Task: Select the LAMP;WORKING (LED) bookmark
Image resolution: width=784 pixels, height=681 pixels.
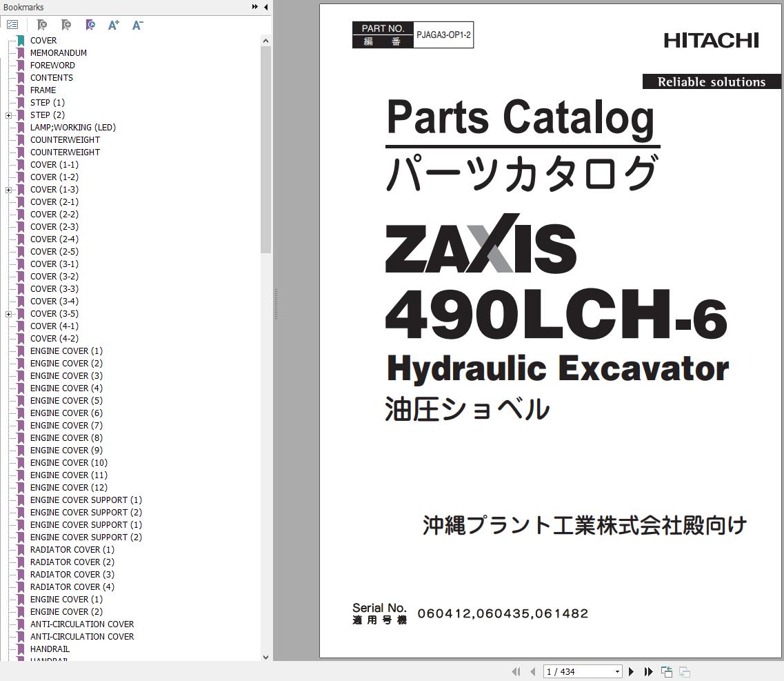Action: coord(73,128)
